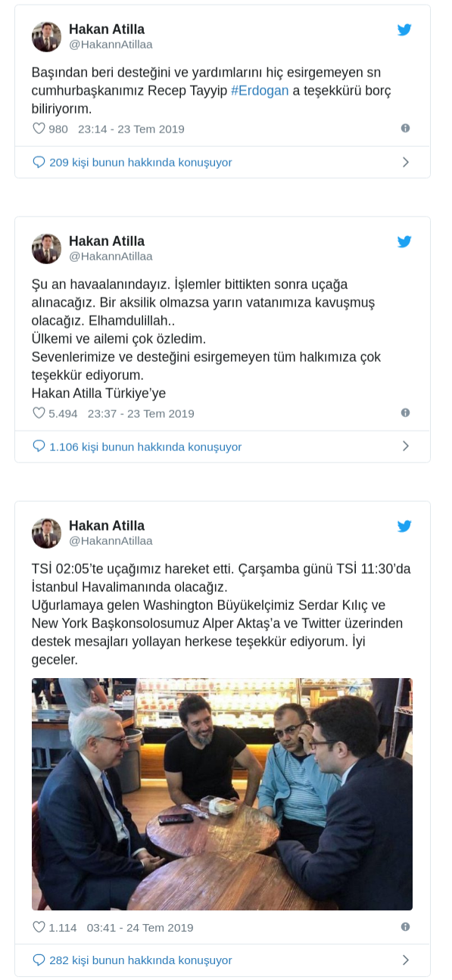Open info icon on the 03:41 tweet

coord(405,926)
